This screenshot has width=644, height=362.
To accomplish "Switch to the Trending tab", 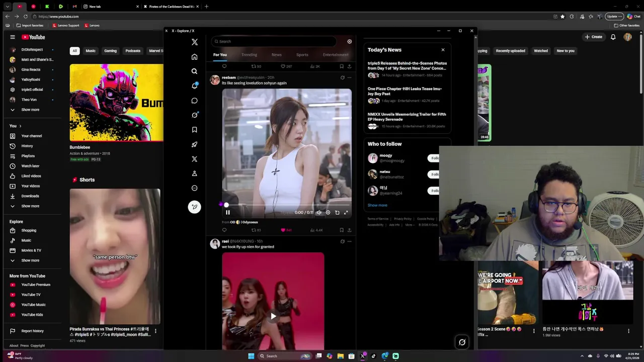I will pos(249,55).
